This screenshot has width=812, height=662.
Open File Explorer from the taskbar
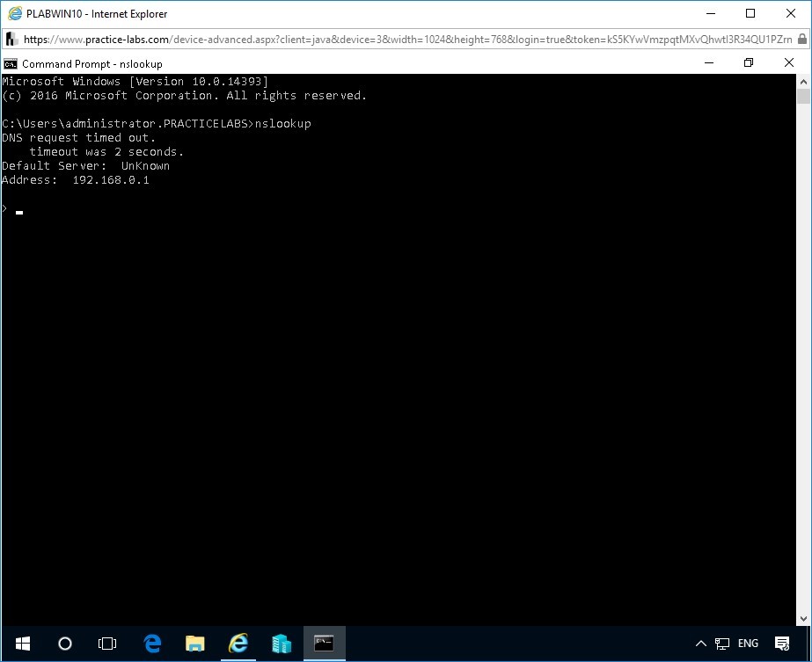(195, 644)
